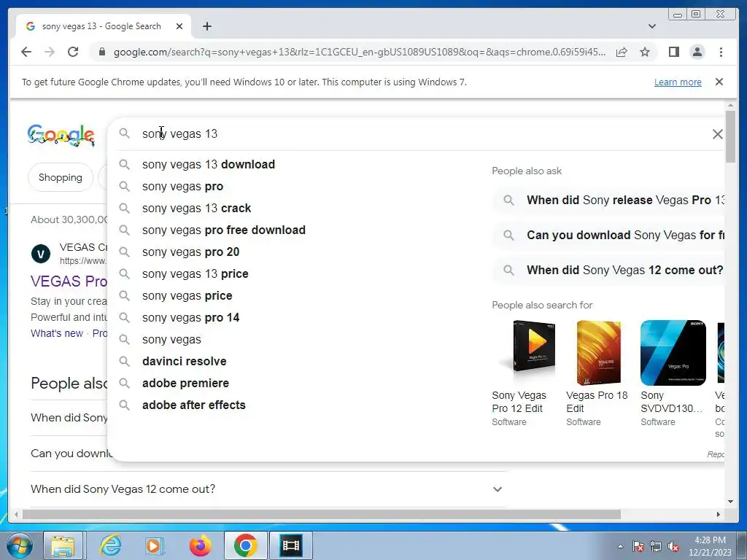Click the Share this page icon
Image resolution: width=747 pixels, height=560 pixels.
pyautogui.click(x=622, y=52)
